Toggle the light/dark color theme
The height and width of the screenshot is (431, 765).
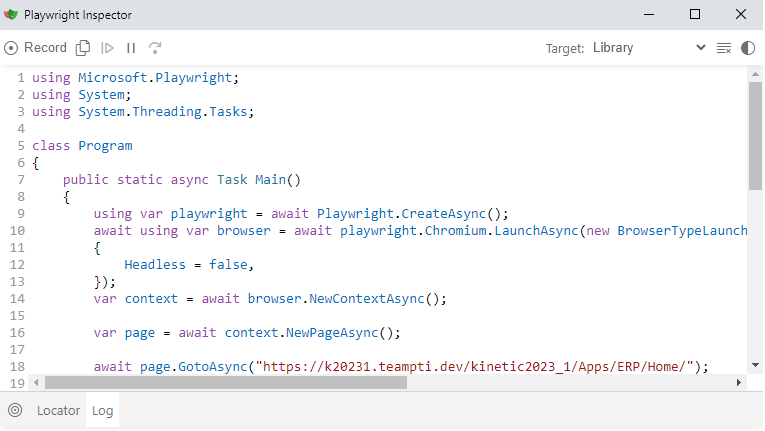748,48
